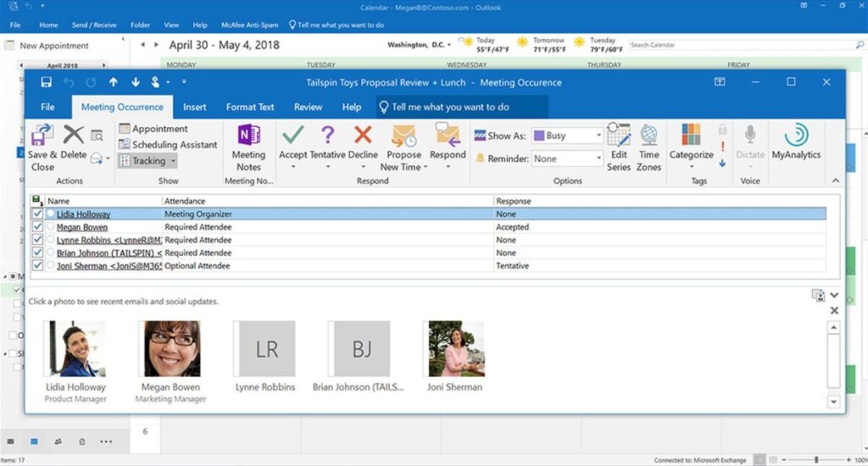Adjust the zoom slider in status bar
The width and height of the screenshot is (868, 466).
coord(816,460)
